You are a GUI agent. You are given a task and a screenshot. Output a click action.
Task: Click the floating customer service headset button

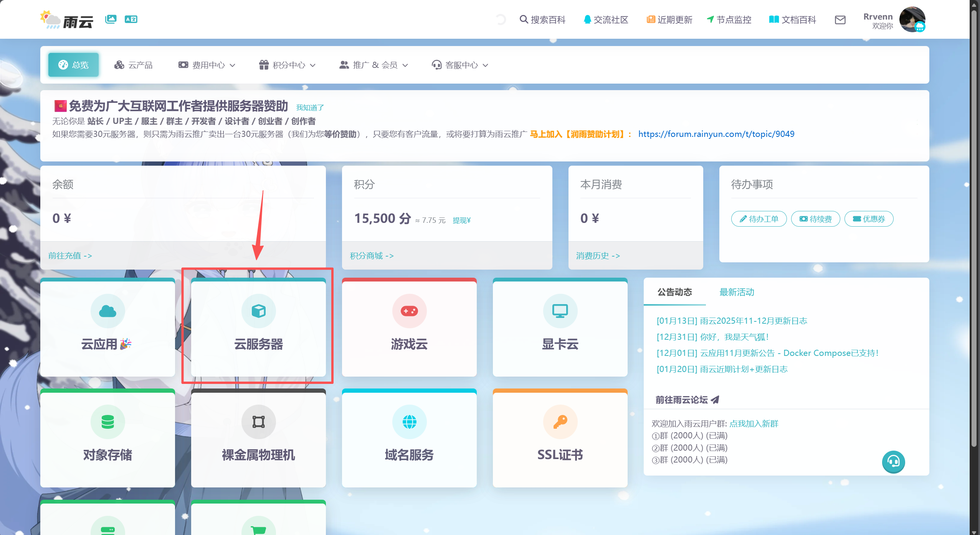click(x=893, y=462)
